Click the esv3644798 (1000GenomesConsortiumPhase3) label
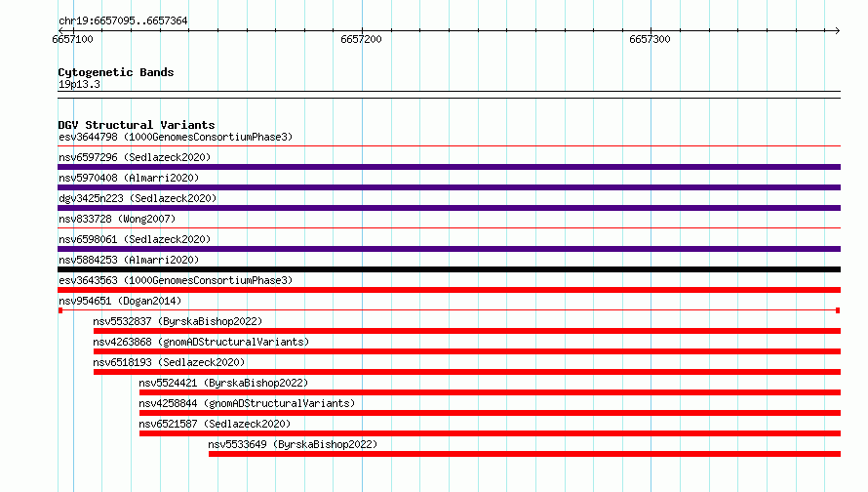 coord(176,137)
